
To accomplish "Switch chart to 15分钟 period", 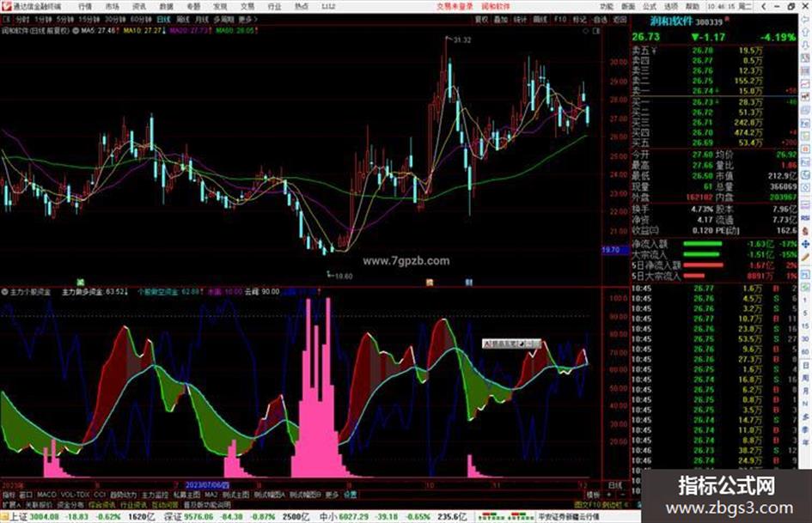I will 89,19.
